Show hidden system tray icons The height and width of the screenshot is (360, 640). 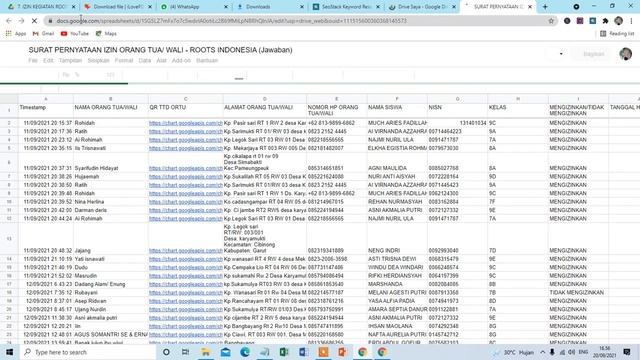[543, 352]
